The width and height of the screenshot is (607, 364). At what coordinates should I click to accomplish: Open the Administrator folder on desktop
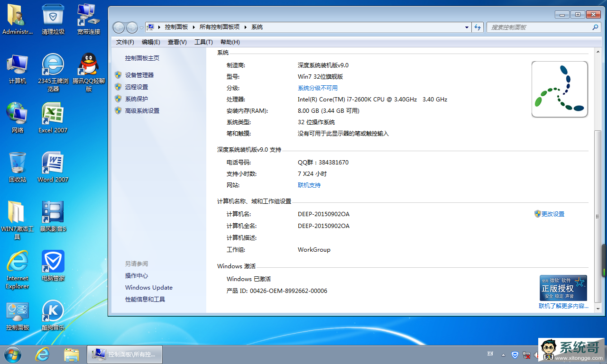click(18, 19)
